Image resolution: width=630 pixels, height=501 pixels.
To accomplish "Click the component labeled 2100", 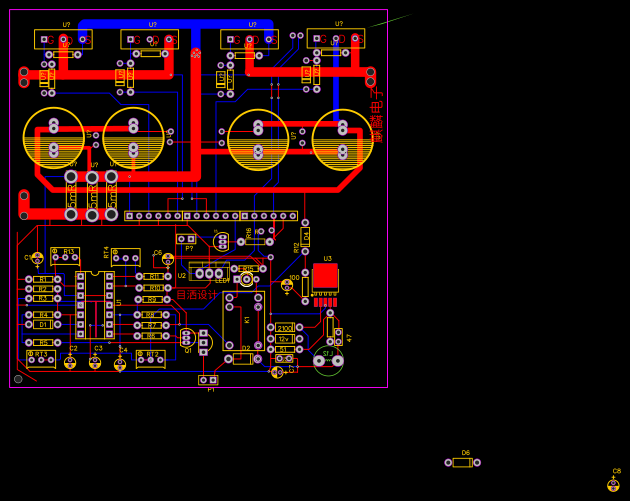I will pos(285,327).
